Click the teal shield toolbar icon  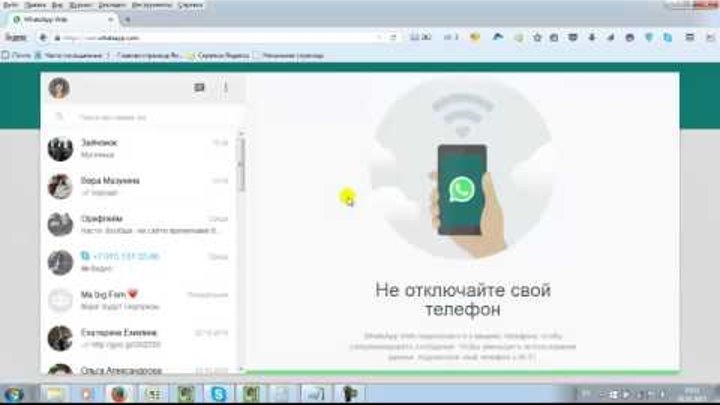[649, 38]
